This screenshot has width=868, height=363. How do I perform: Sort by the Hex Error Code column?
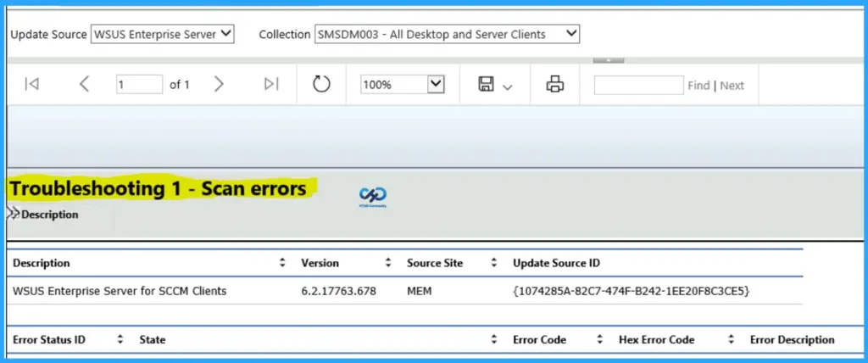pos(731,340)
